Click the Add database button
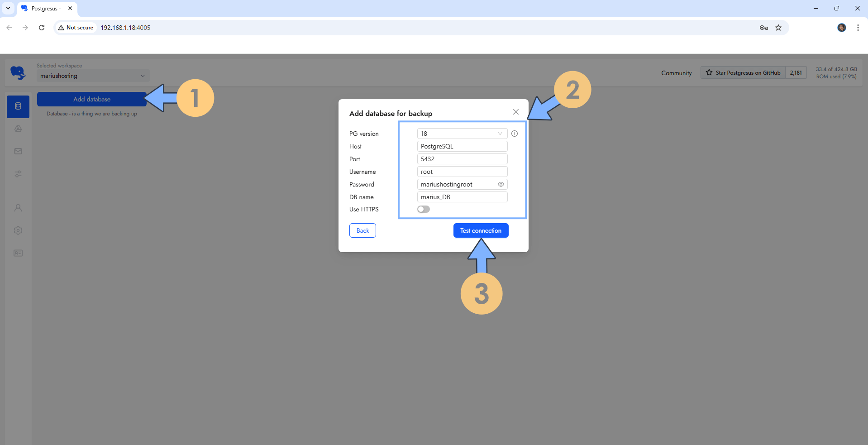868x445 pixels. click(91, 99)
